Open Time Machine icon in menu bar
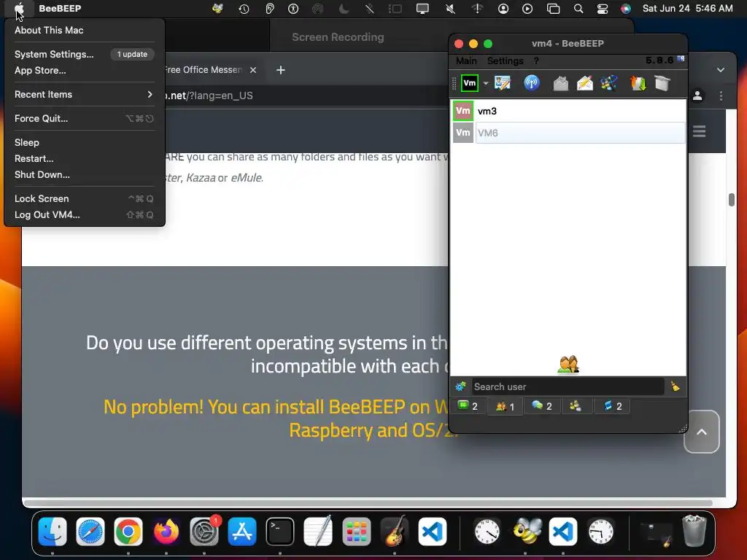747x560 pixels. coord(244,9)
